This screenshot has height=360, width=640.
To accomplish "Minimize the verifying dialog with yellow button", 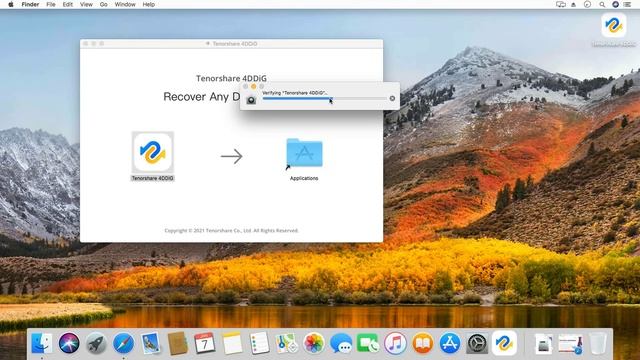I will coord(253,87).
